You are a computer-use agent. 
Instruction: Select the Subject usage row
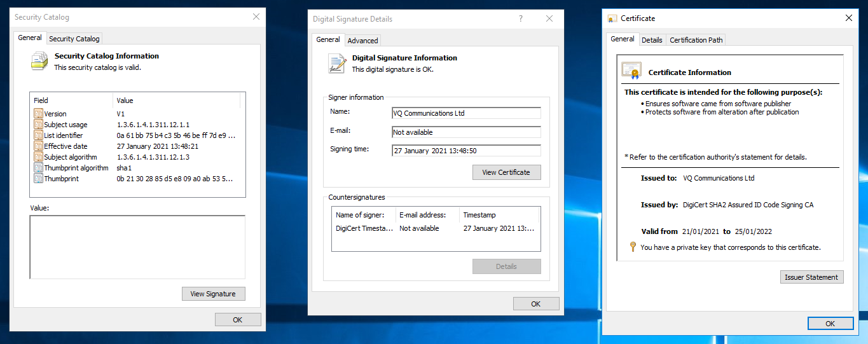137,125
